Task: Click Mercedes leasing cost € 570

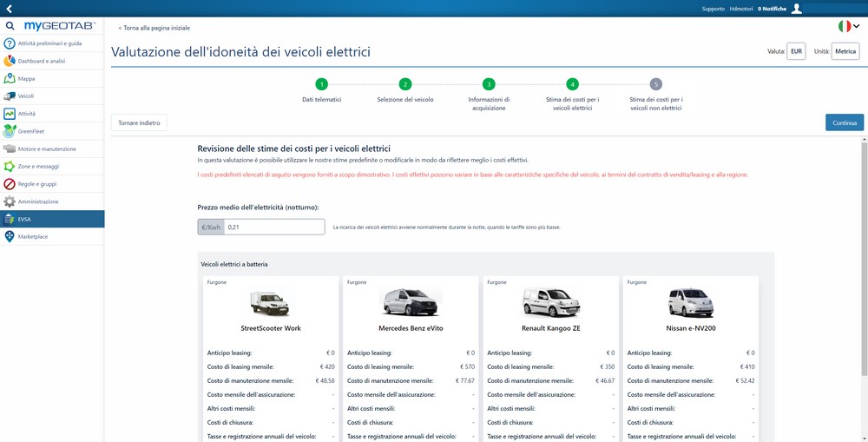Action: (x=469, y=366)
